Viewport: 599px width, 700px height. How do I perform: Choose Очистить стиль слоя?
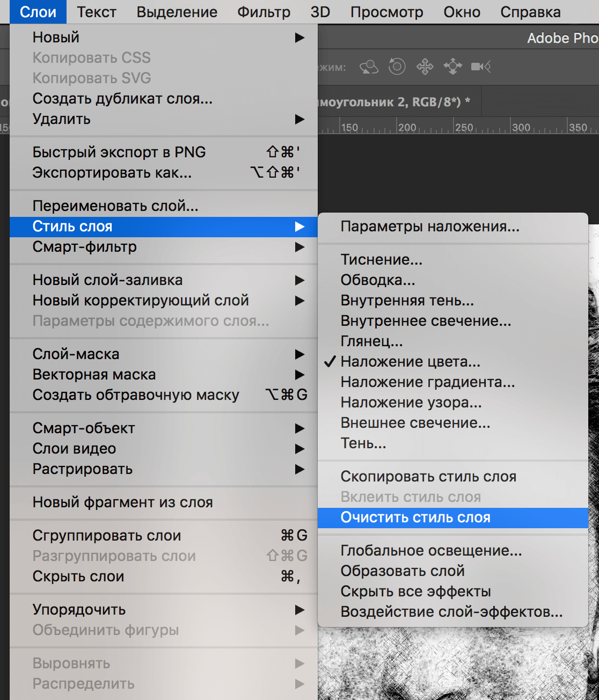click(415, 517)
